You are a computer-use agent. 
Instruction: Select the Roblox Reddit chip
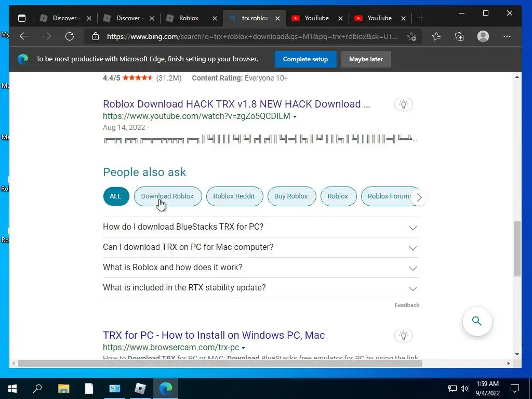coord(234,196)
